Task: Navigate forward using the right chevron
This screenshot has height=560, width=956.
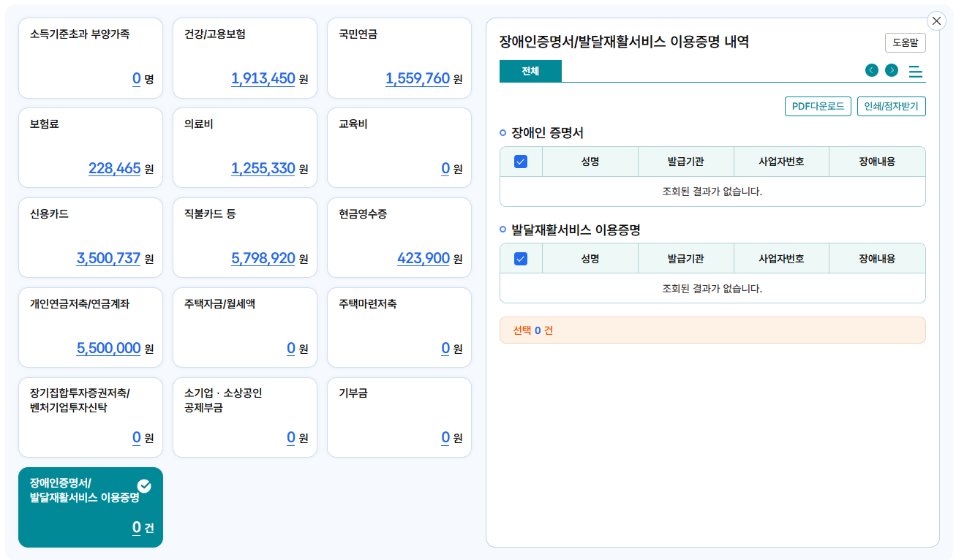Action: (x=892, y=70)
